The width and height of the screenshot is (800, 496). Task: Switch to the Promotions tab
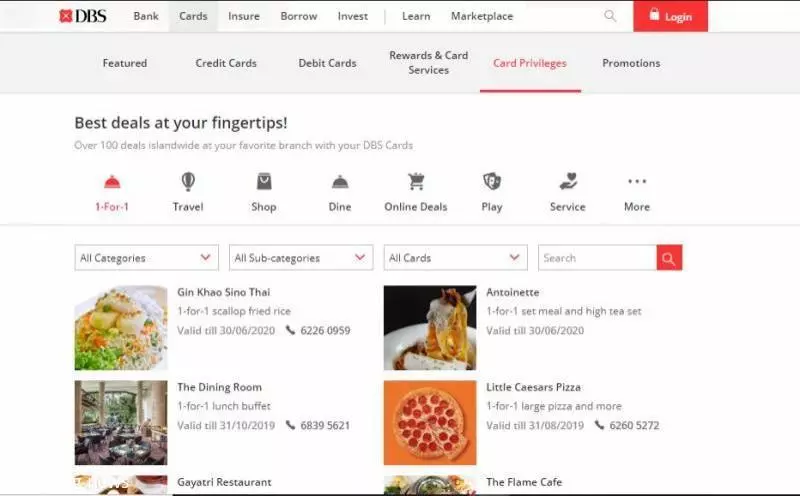[631, 63]
